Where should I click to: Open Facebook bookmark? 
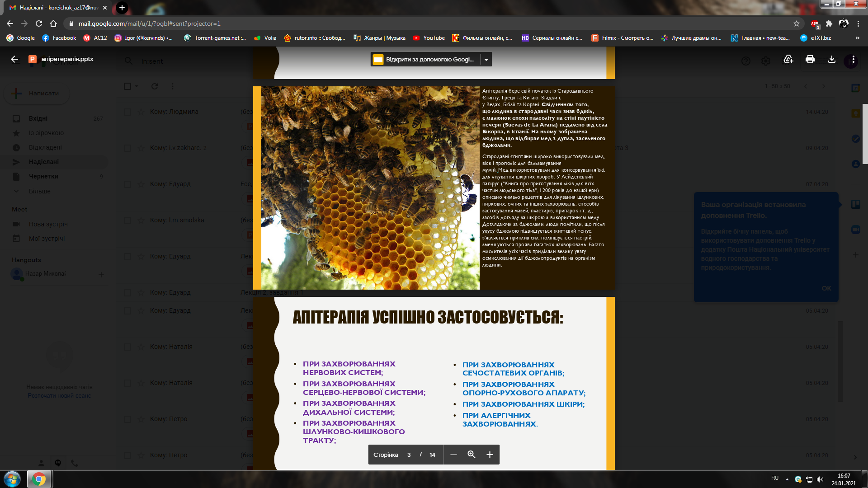[x=59, y=38]
